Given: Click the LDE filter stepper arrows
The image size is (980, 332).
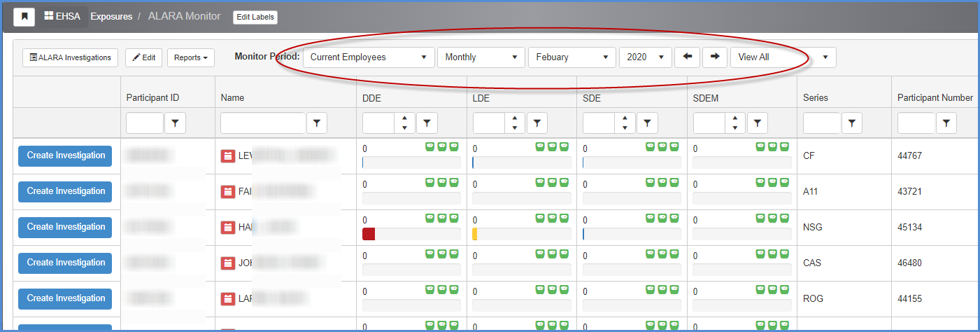Looking at the screenshot, I should click(515, 123).
